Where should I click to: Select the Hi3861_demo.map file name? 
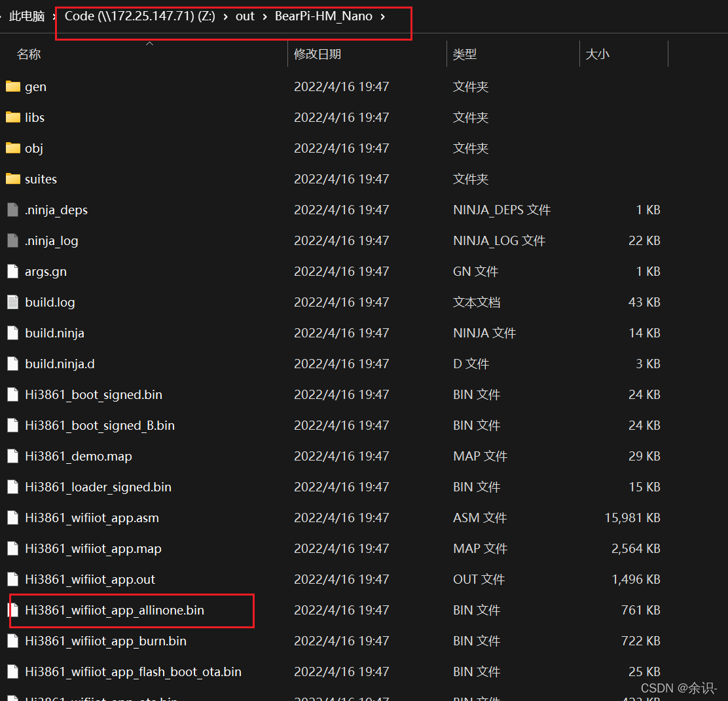[79, 456]
